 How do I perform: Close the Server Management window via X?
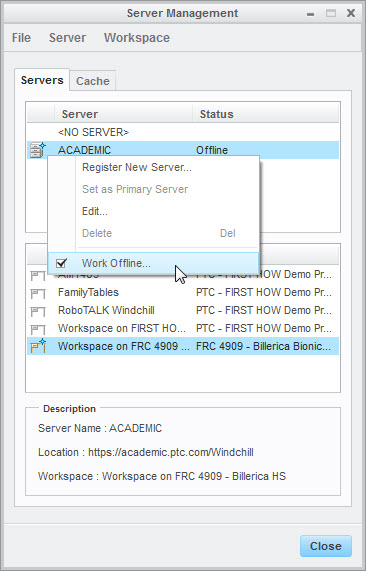pyautogui.click(x=351, y=13)
